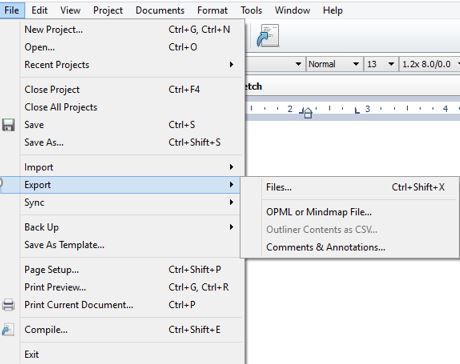Open the File menu
Screen dimensions: 460x364
[x=12, y=10]
